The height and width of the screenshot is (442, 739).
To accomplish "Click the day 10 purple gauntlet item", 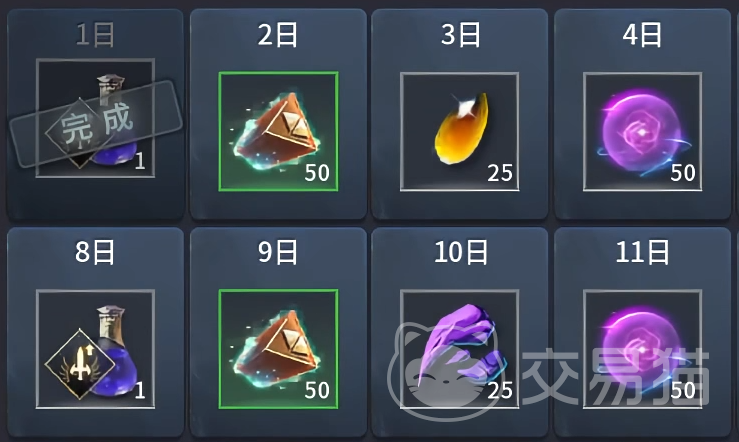I will pyautogui.click(x=460, y=349).
